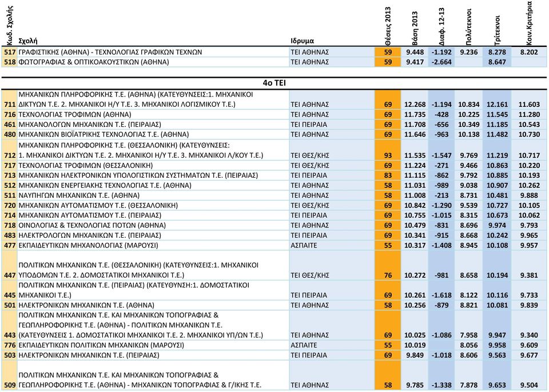Select school code 461
This screenshot has height=392, width=549.
pos(10,124)
